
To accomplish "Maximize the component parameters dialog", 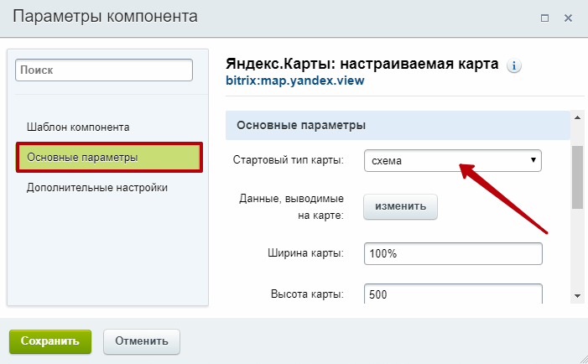I will (544, 18).
